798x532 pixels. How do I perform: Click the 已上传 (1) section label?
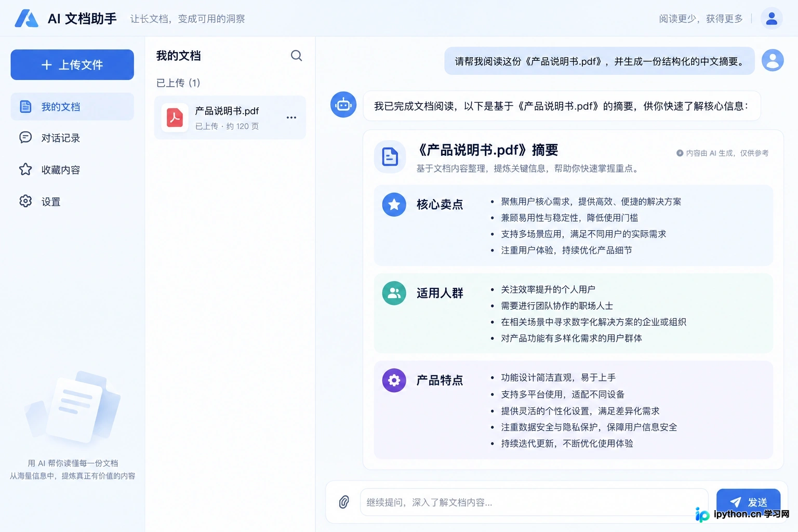click(x=178, y=83)
